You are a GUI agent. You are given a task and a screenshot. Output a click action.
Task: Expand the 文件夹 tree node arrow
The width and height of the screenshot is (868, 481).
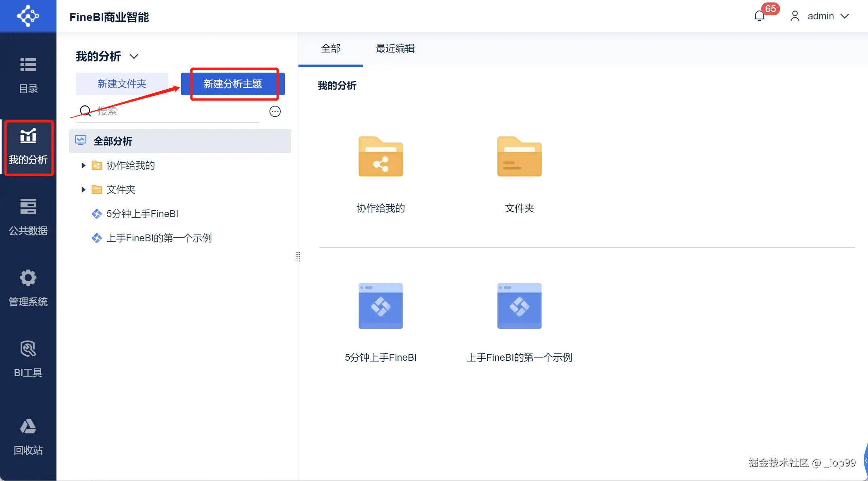pyautogui.click(x=83, y=190)
